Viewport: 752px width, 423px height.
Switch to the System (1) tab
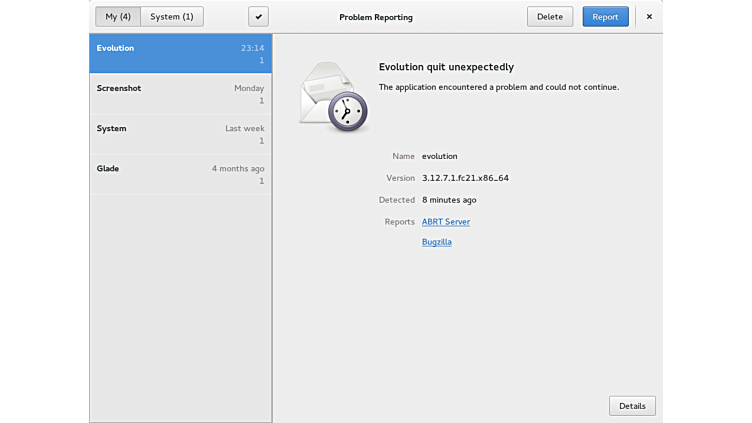(171, 17)
